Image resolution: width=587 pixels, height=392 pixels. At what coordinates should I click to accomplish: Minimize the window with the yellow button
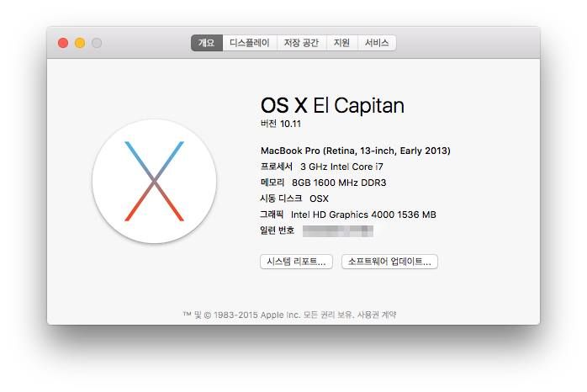point(80,43)
